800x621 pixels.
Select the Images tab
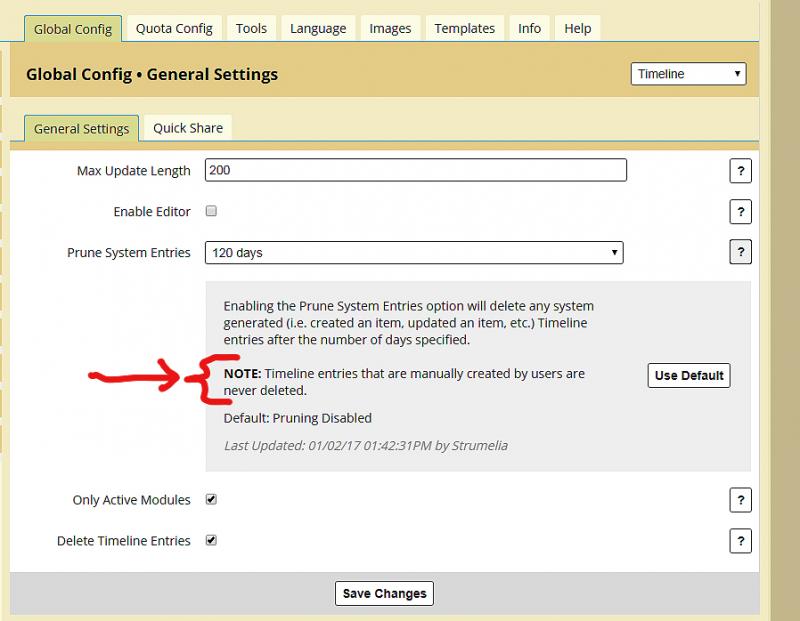pos(390,28)
